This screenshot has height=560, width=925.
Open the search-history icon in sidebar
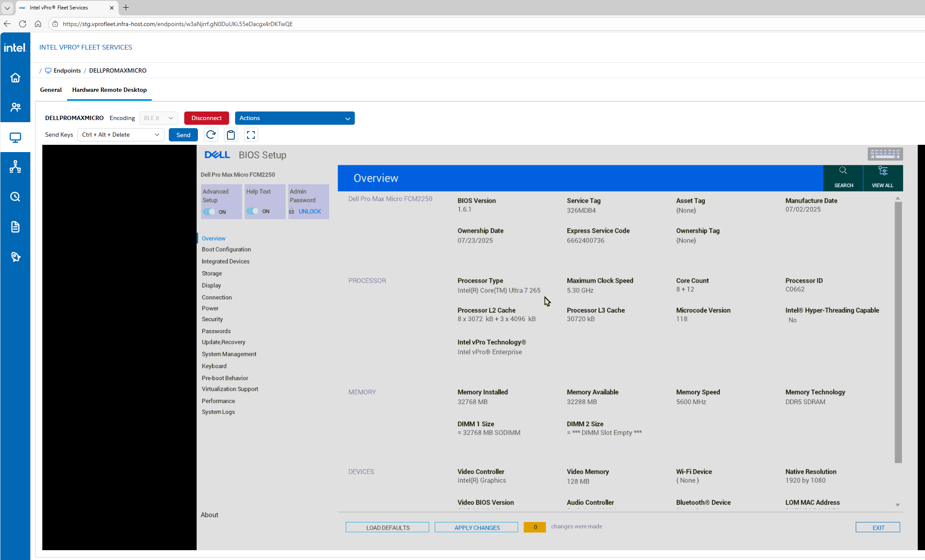tap(15, 197)
